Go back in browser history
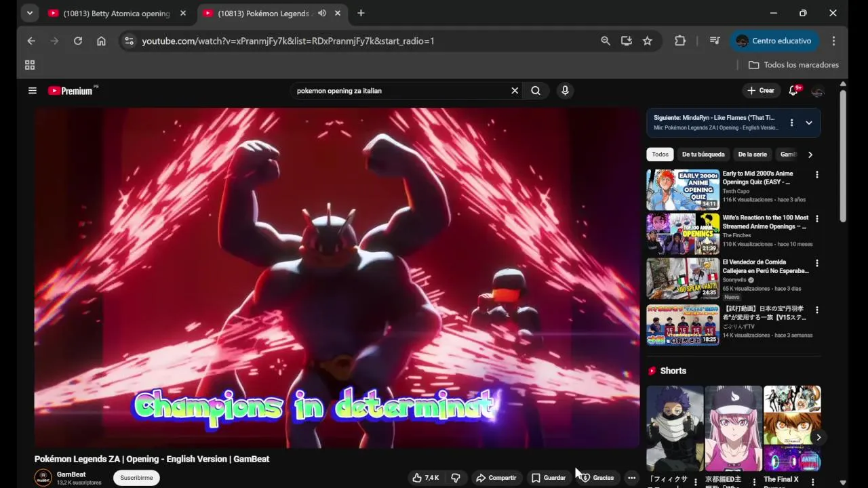 point(31,41)
